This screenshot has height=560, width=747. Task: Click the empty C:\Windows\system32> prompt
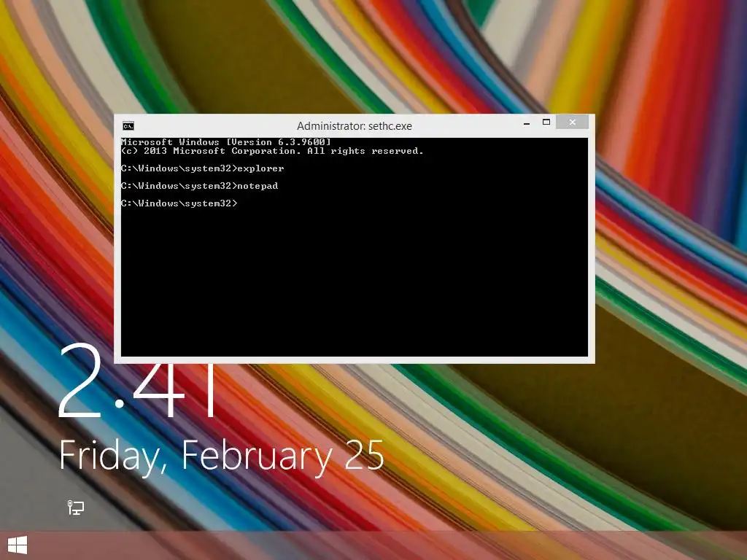(x=179, y=203)
